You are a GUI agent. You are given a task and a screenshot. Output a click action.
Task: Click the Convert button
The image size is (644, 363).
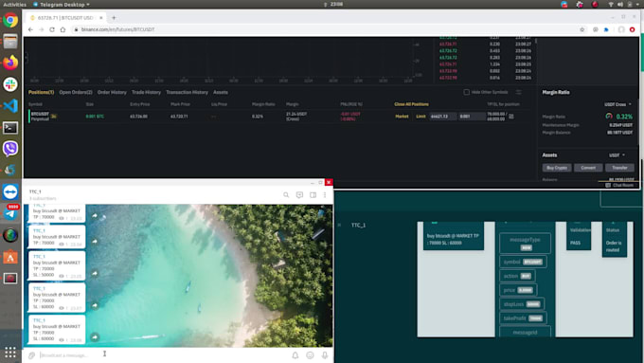(588, 168)
